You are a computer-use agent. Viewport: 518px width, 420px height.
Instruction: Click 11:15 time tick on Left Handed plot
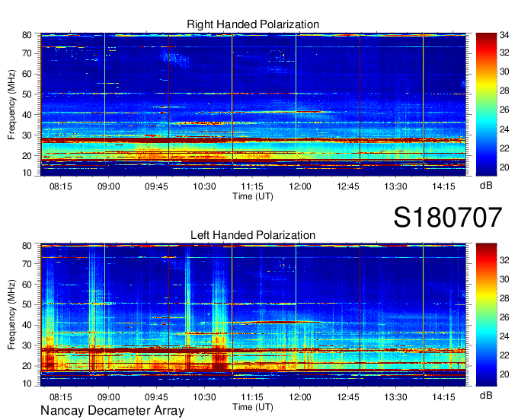[x=252, y=397]
